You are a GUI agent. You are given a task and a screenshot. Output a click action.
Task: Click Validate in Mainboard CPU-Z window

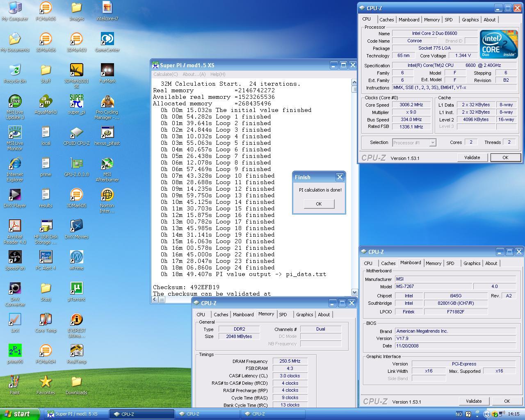coord(474,401)
